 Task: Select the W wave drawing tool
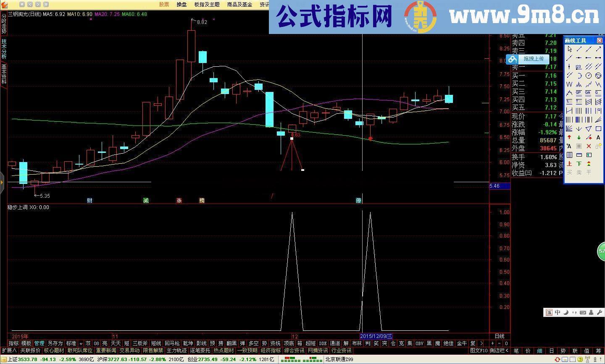point(569,83)
